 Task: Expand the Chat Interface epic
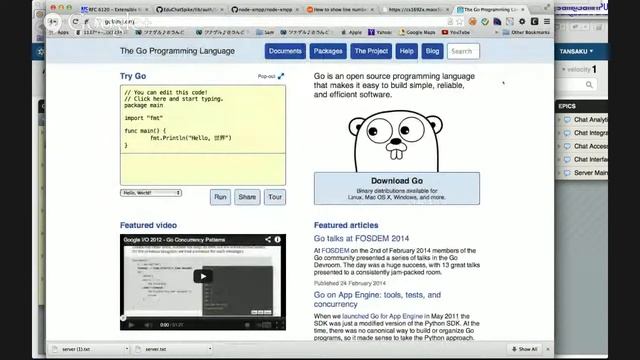coord(560,160)
